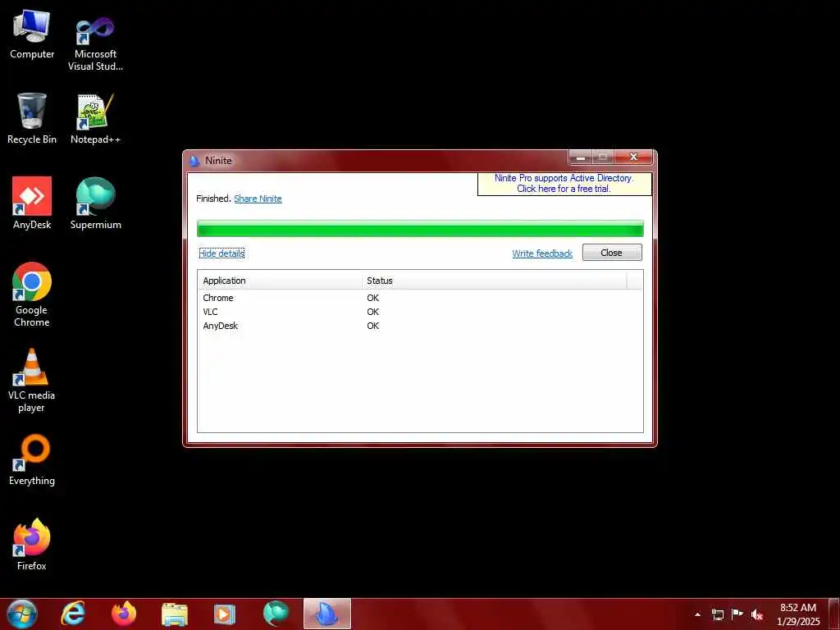Open the network tray icon
The width and height of the screenshot is (840, 630).
[x=717, y=614]
